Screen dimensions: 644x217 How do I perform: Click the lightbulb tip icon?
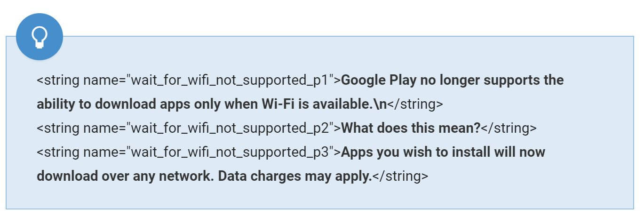point(40,36)
